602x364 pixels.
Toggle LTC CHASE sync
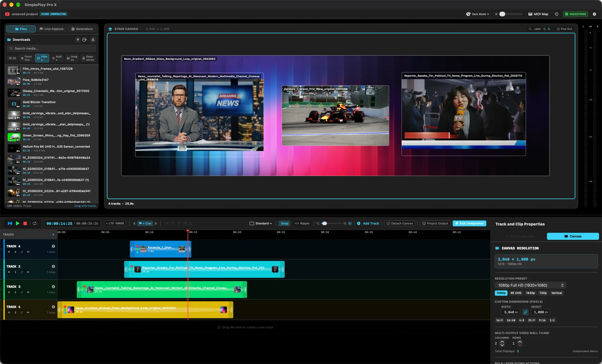(115, 223)
